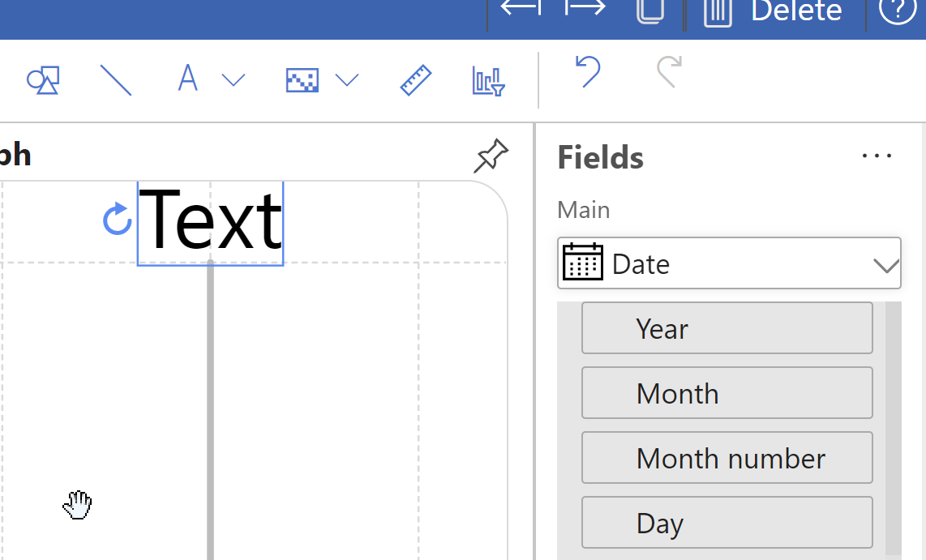Open the Help menu

897,12
